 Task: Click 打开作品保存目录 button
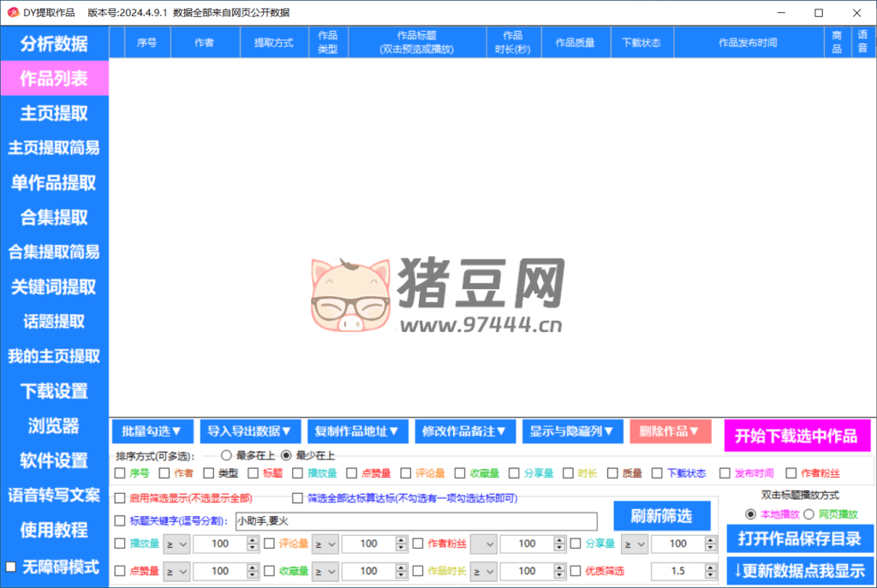click(x=800, y=539)
